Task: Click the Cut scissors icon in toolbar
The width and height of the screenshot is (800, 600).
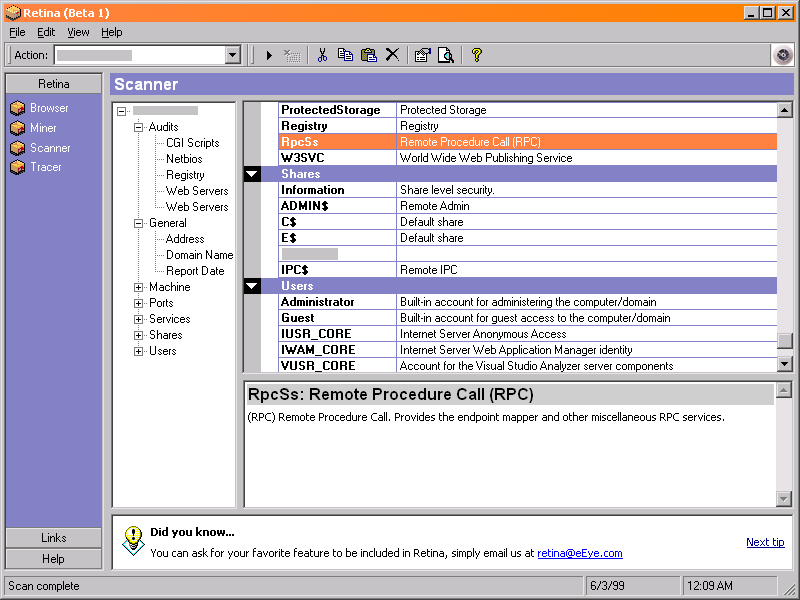Action: pos(322,55)
